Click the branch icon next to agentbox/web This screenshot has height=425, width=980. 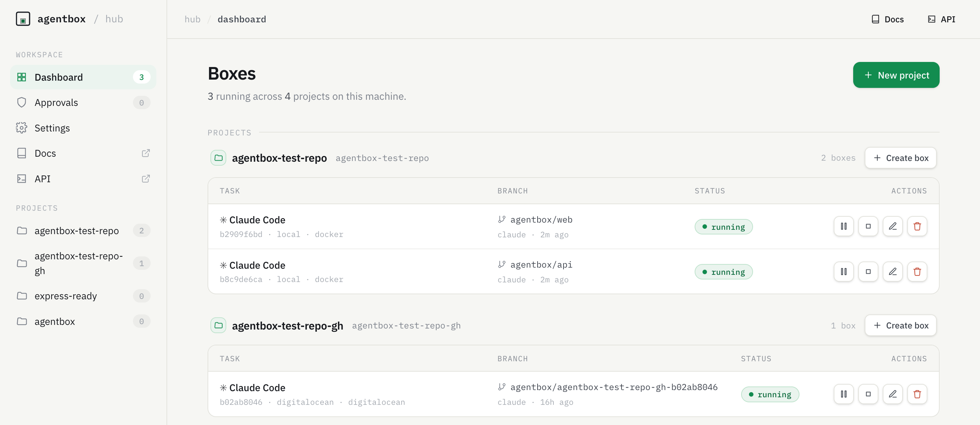pyautogui.click(x=502, y=219)
